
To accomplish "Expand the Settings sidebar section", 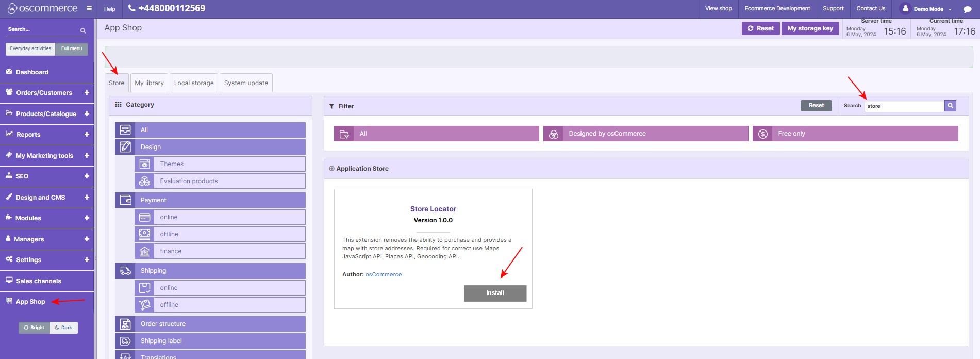I will click(87, 260).
